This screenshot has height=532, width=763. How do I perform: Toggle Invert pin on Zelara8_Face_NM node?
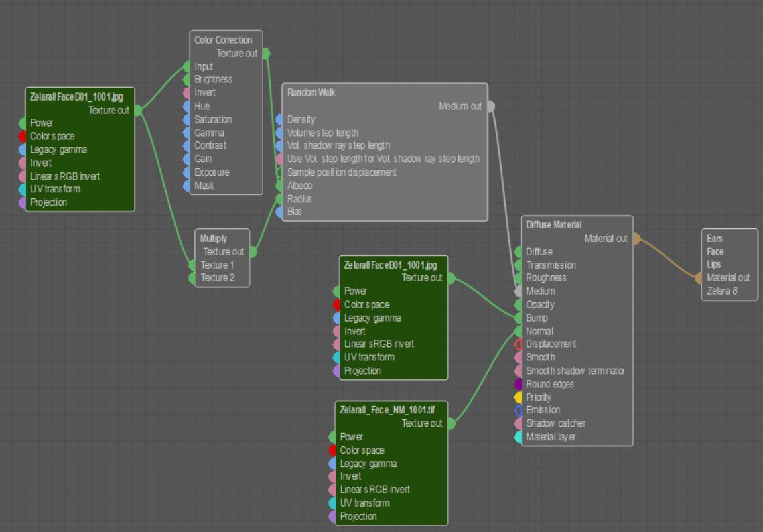(x=332, y=476)
